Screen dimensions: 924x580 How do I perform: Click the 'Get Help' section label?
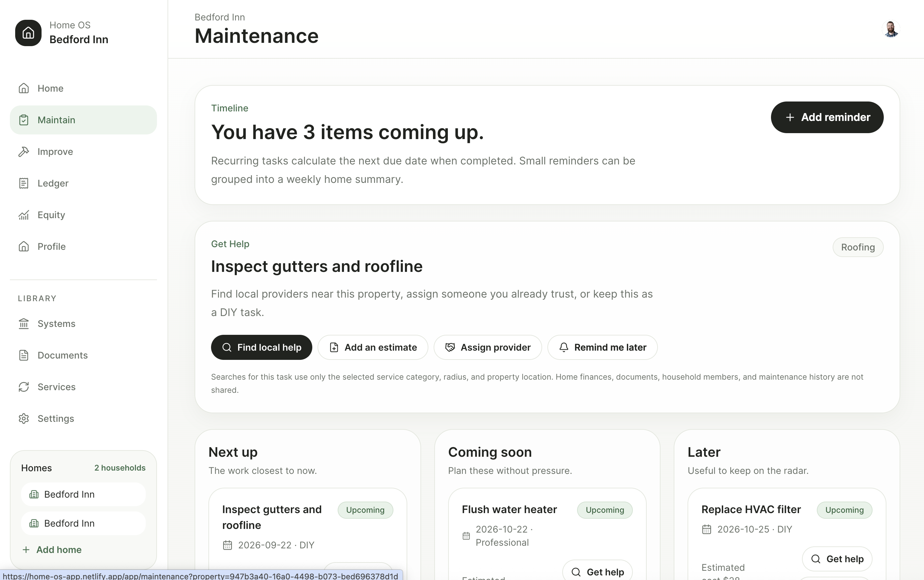pos(230,244)
